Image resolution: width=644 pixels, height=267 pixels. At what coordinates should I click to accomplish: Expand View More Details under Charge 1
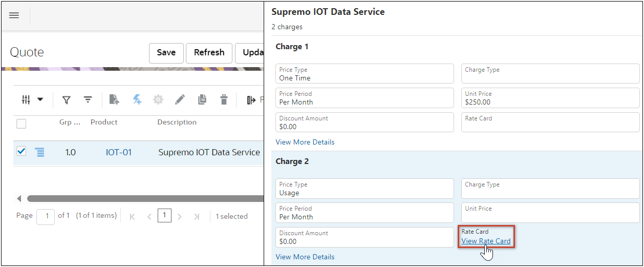(305, 142)
